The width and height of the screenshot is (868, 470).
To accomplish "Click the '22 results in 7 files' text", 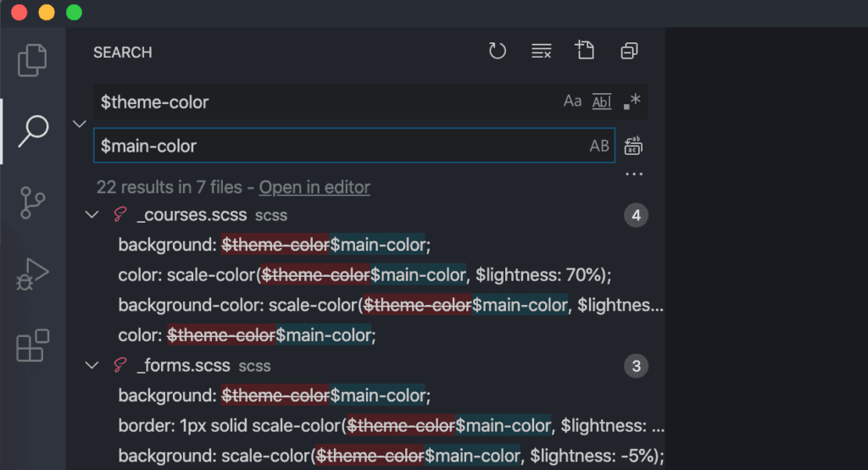I will [x=170, y=187].
